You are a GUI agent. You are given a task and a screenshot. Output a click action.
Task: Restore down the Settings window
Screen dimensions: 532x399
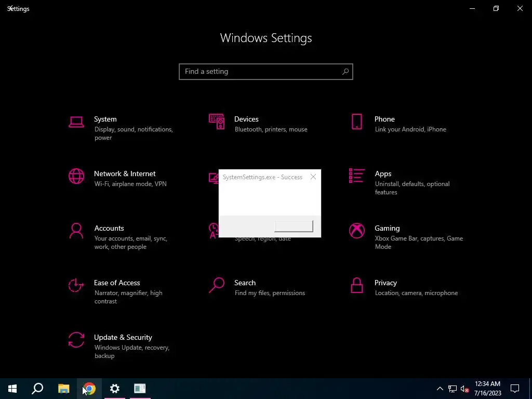(496, 8)
